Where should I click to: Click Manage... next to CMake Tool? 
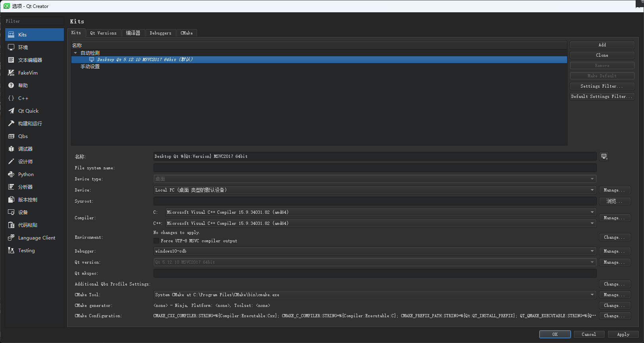(x=615, y=295)
